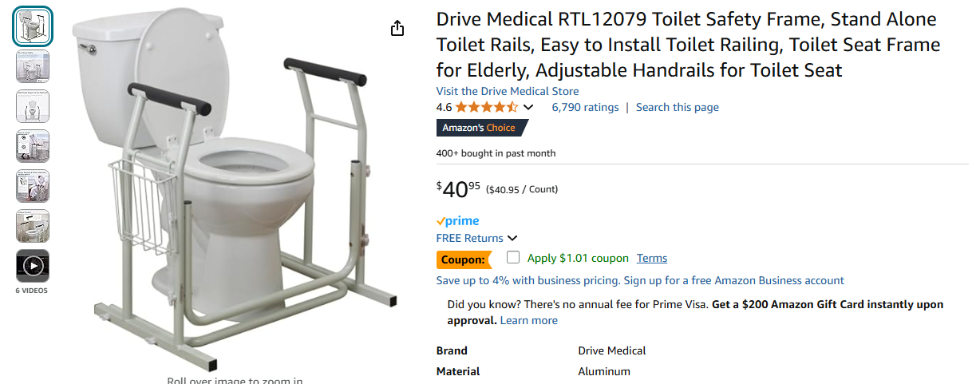
Task: Visit the Drive Medical Store link
Action: point(507,91)
